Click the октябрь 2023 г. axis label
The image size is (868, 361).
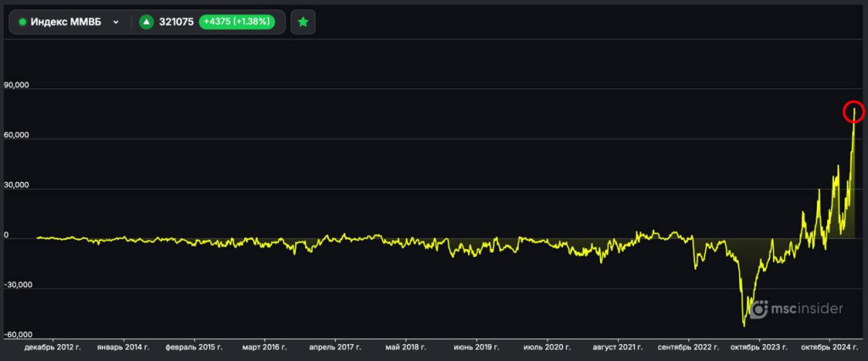(x=759, y=347)
